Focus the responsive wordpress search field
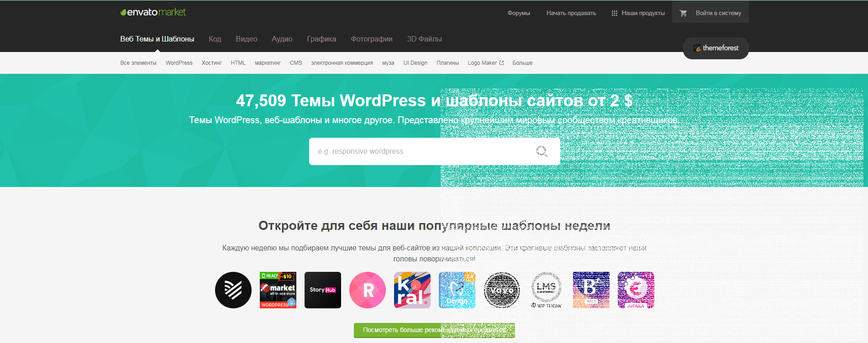This screenshot has width=868, height=343. click(374, 151)
